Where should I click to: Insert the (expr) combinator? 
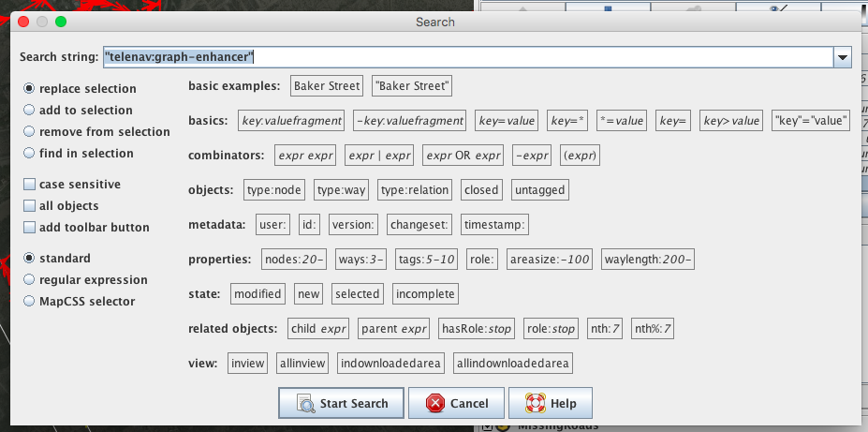pos(580,156)
